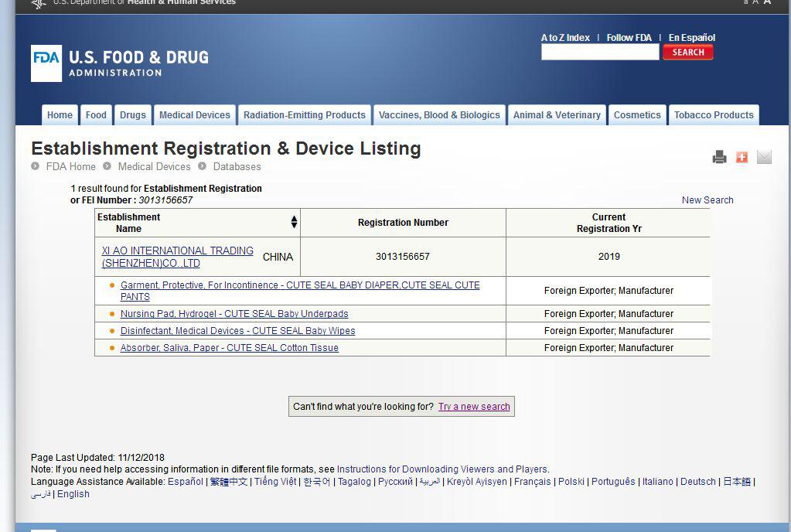791x532 pixels.
Task: Focus the site search input field
Action: tap(600, 52)
